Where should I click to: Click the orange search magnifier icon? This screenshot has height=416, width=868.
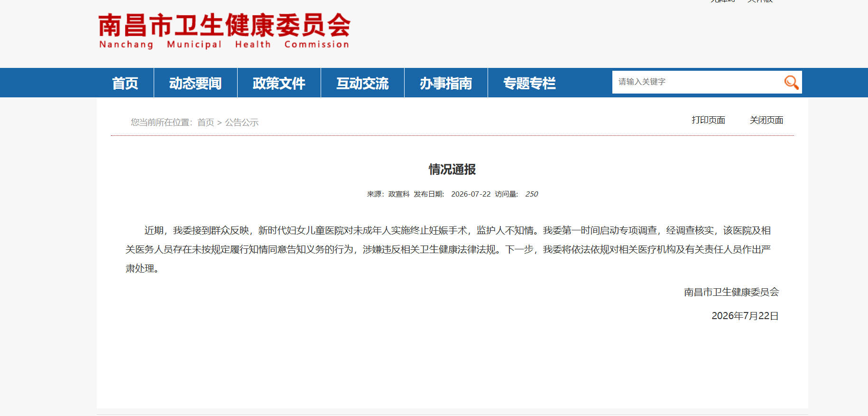[x=791, y=82]
